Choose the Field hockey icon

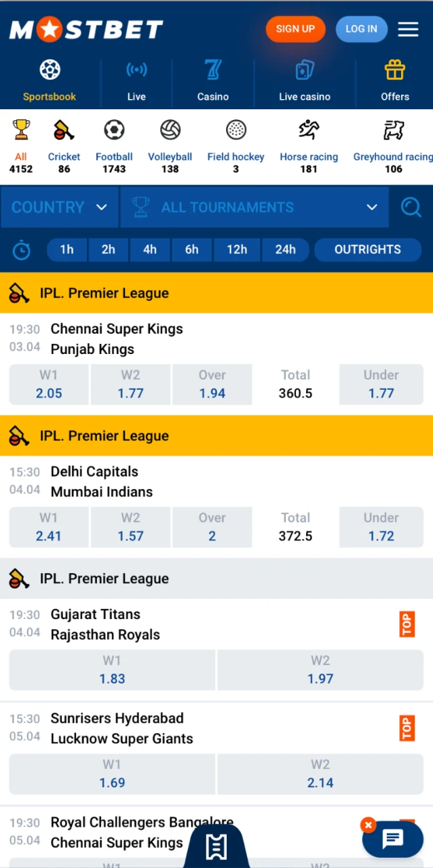pyautogui.click(x=236, y=129)
